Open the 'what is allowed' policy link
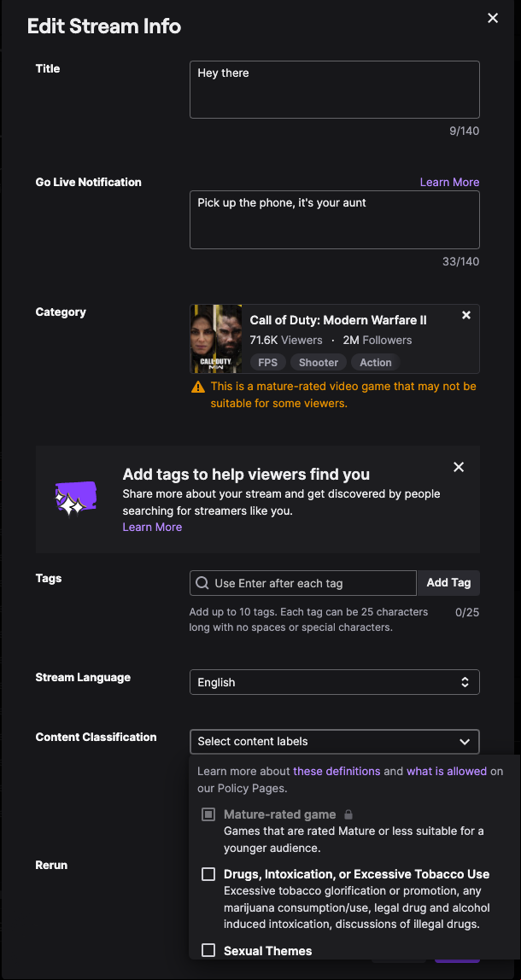The image size is (521, 980). pyautogui.click(x=447, y=771)
